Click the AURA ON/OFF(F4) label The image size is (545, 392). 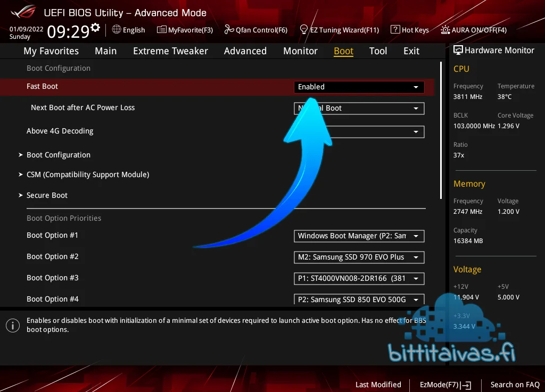point(479,30)
